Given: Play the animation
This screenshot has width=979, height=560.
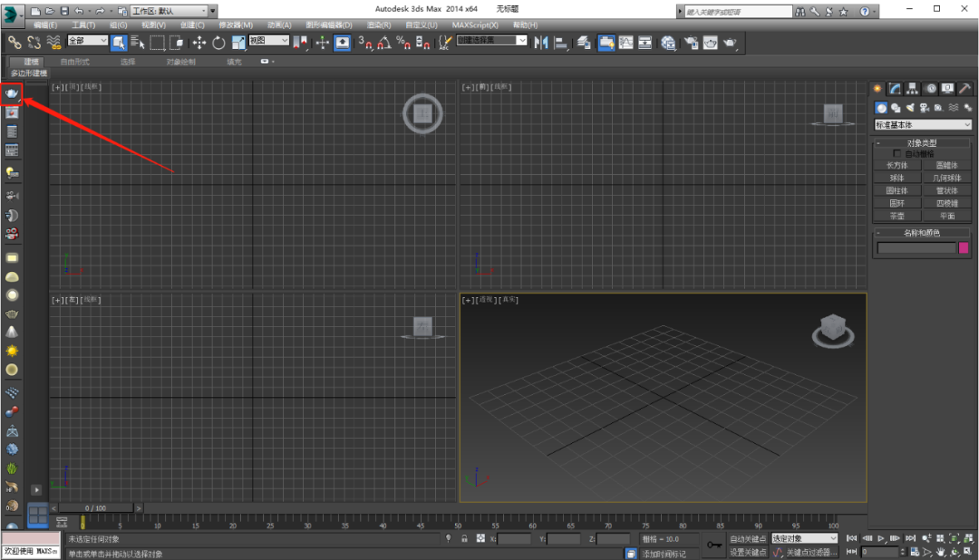Looking at the screenshot, I should (x=881, y=538).
